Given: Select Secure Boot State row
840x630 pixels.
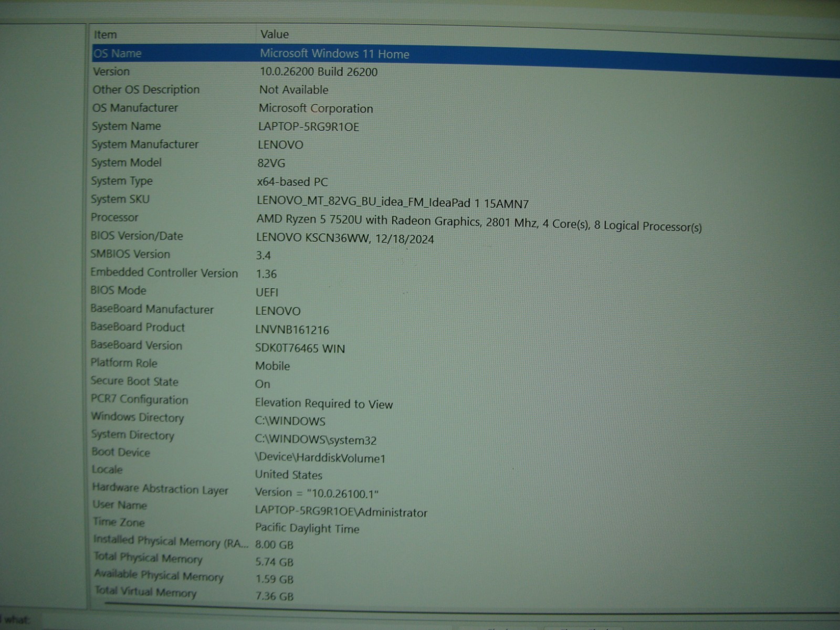Looking at the screenshot, I should 134,381.
